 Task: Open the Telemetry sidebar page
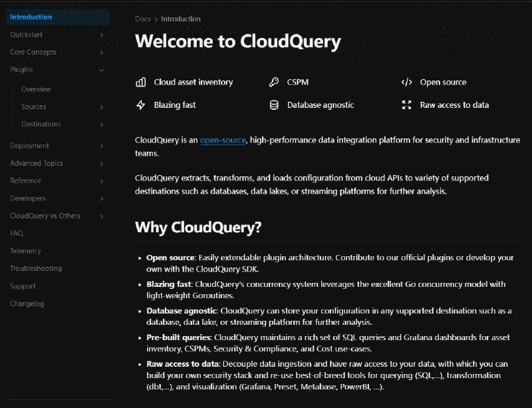(25, 251)
